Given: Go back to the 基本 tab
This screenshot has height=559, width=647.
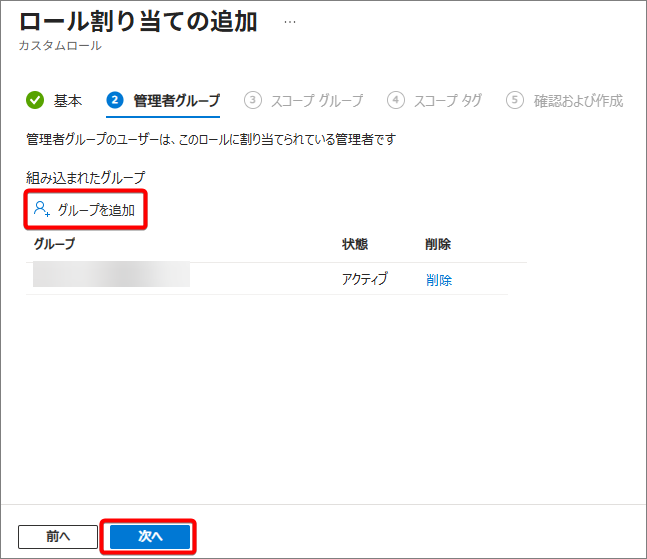Looking at the screenshot, I should 67,100.
